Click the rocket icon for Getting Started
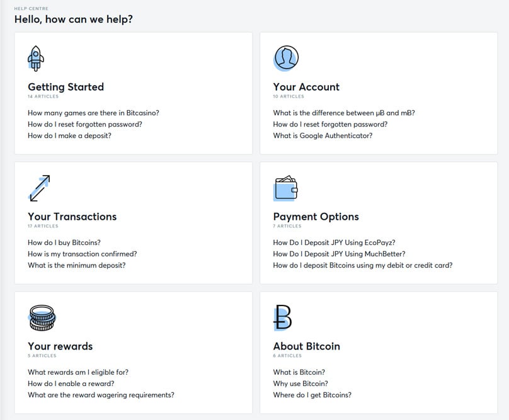This screenshot has width=509, height=420. [x=36, y=59]
